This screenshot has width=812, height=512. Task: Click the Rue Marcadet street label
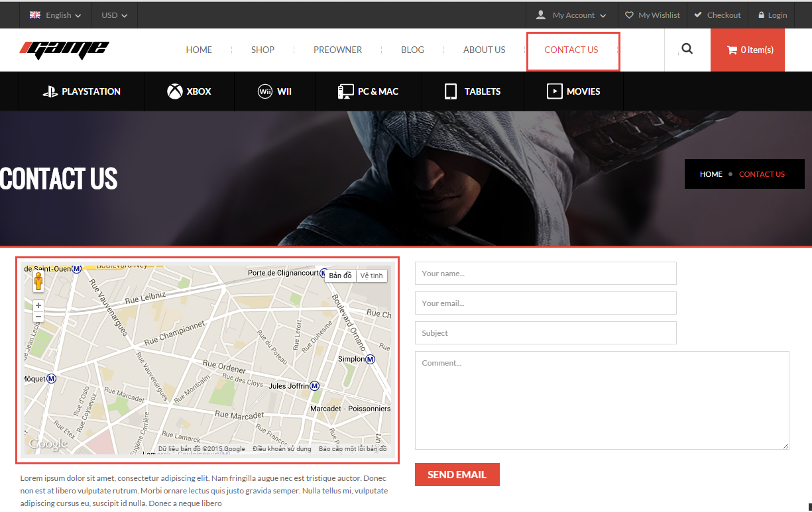pyautogui.click(x=239, y=415)
